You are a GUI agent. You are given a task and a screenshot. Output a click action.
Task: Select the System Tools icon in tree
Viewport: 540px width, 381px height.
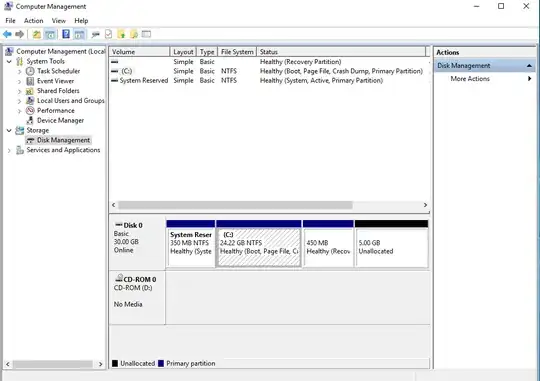click(x=20, y=61)
